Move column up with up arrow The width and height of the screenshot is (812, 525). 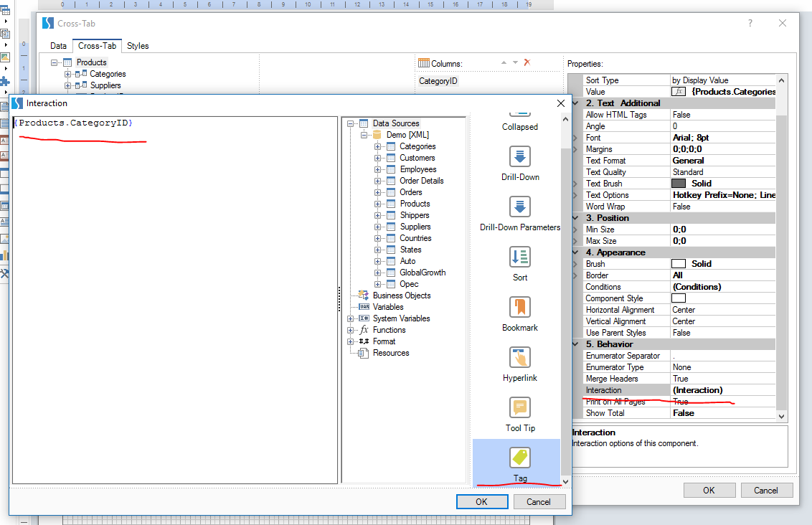[504, 62]
